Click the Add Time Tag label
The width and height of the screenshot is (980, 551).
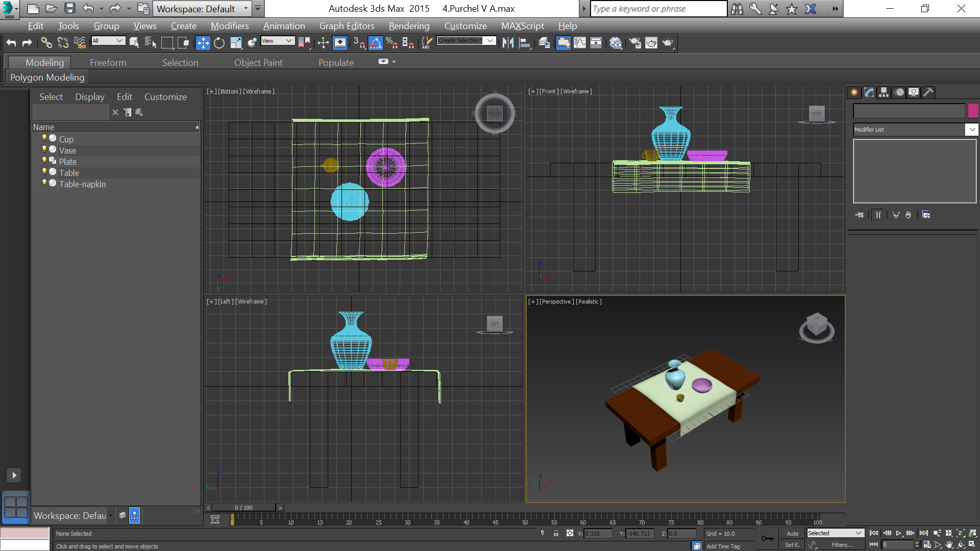tap(723, 546)
